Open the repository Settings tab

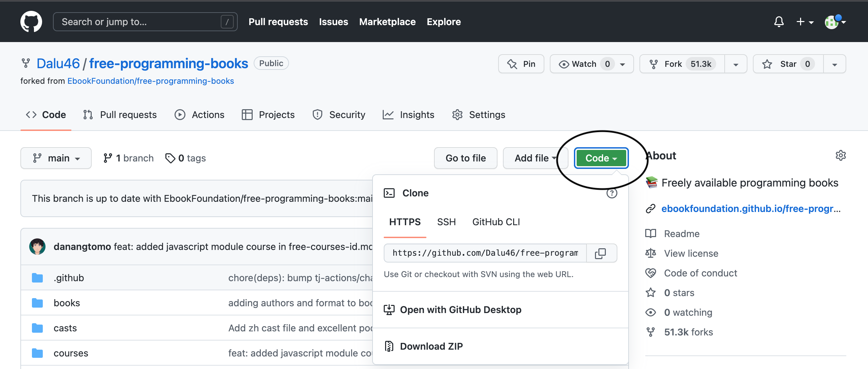tap(478, 115)
